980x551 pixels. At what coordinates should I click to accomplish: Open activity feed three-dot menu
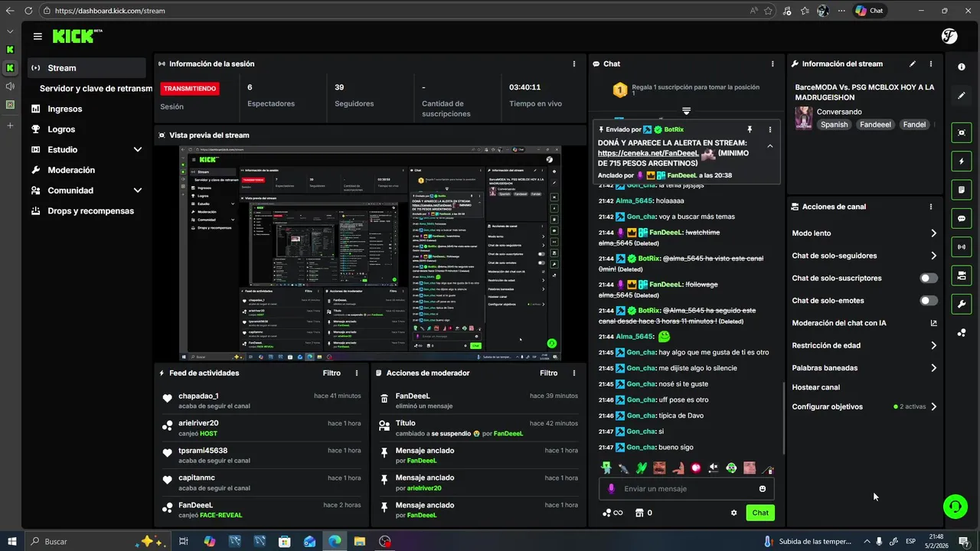pyautogui.click(x=357, y=373)
